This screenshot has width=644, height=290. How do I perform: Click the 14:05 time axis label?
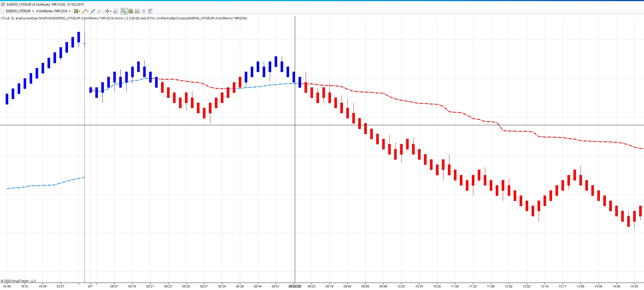pyautogui.click(x=598, y=286)
